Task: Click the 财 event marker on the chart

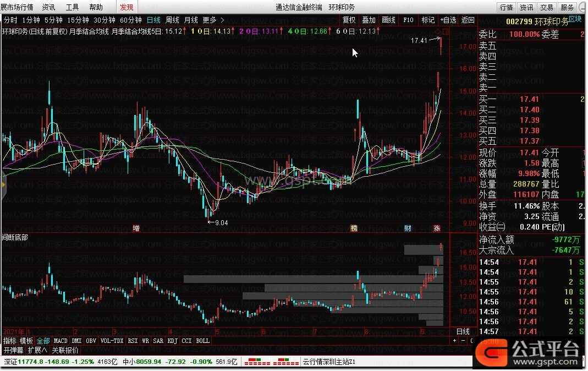Action: [x=408, y=228]
